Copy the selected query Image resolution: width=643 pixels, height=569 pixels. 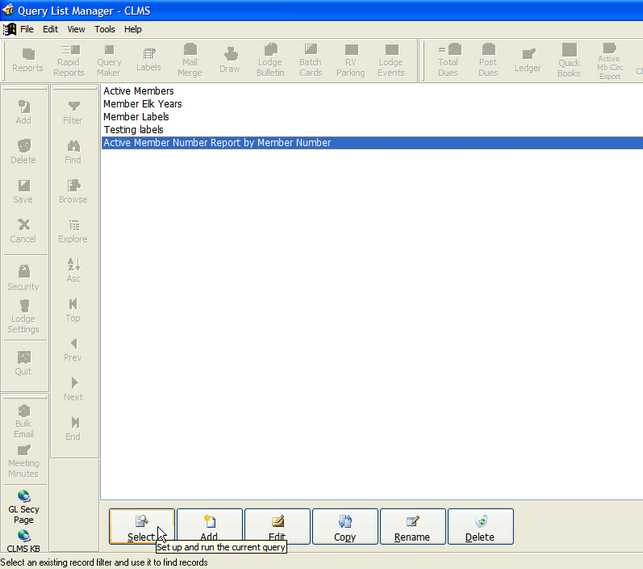[345, 526]
